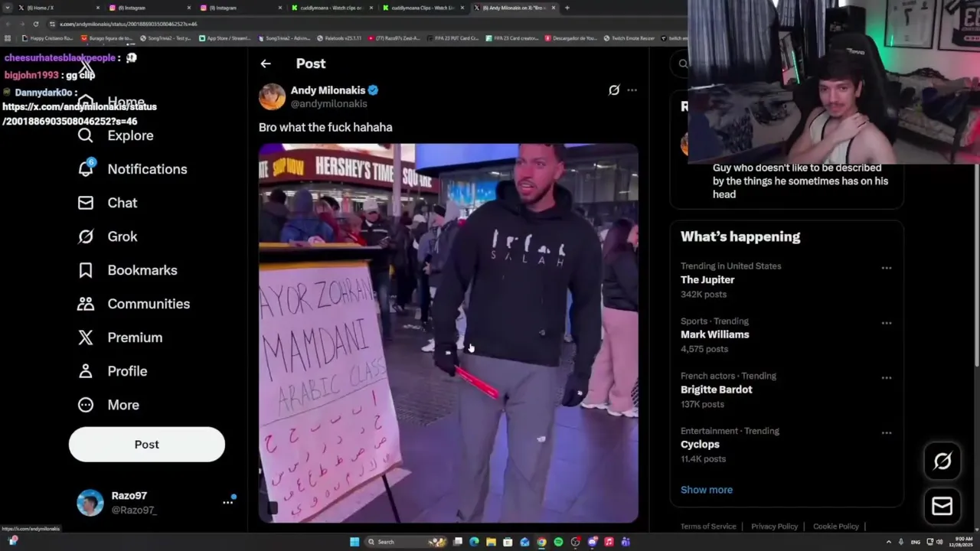This screenshot has height=551, width=980.
Task: Open the floating Grok button
Action: [x=942, y=461]
